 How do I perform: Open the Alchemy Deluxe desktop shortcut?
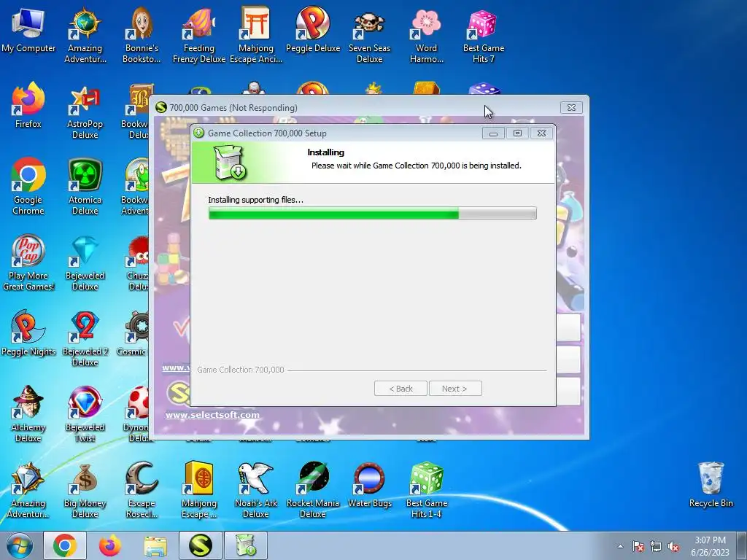(28, 414)
